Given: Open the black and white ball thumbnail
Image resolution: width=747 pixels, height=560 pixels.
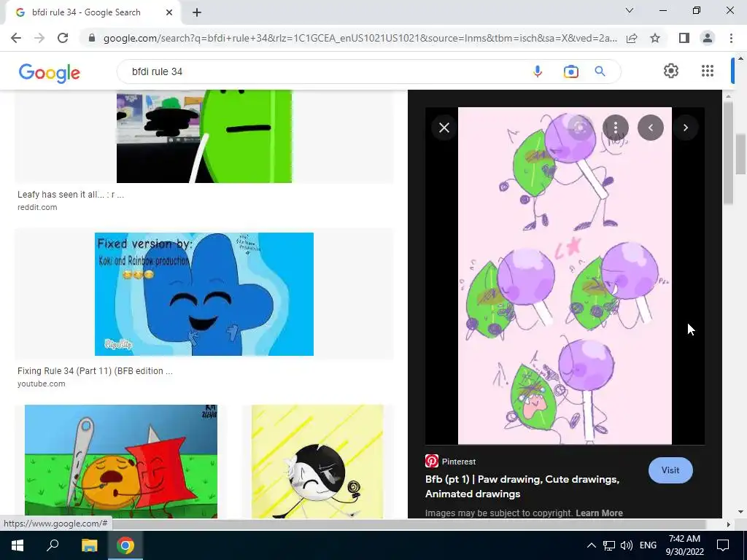Looking at the screenshot, I should coord(317,462).
